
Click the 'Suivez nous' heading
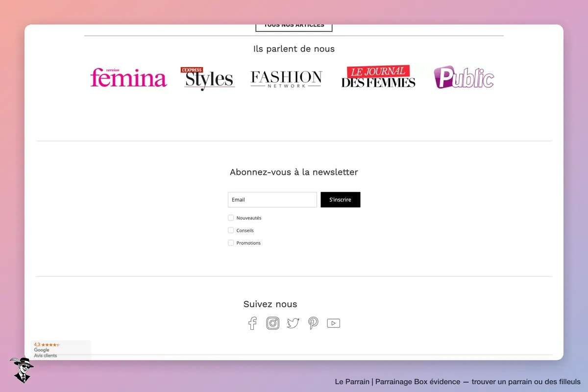[x=270, y=304]
